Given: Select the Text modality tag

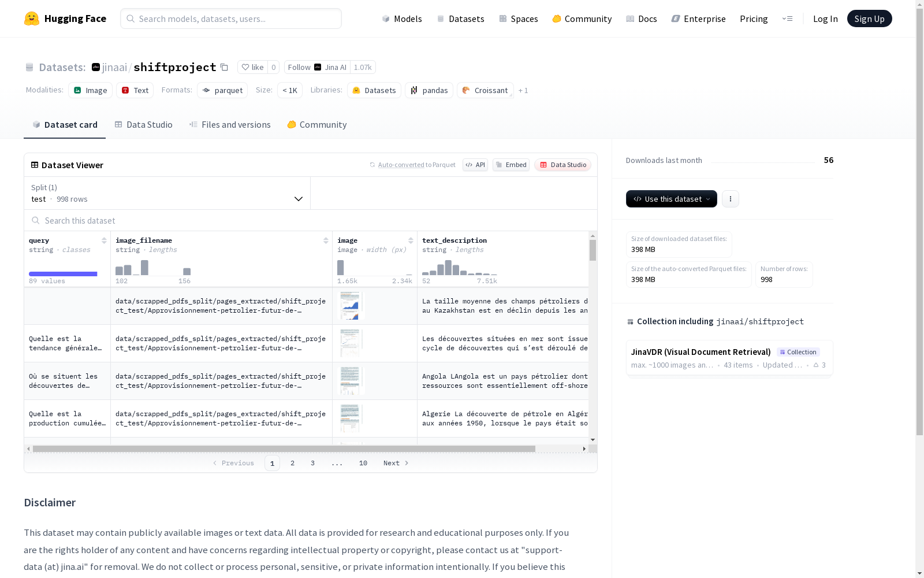Looking at the screenshot, I should pyautogui.click(x=135, y=90).
